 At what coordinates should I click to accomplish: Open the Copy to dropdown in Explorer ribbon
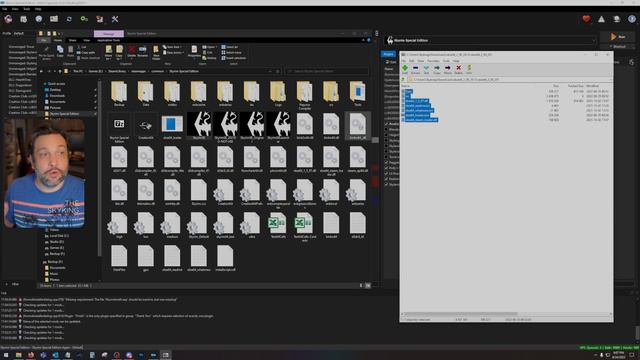pyautogui.click(x=119, y=53)
